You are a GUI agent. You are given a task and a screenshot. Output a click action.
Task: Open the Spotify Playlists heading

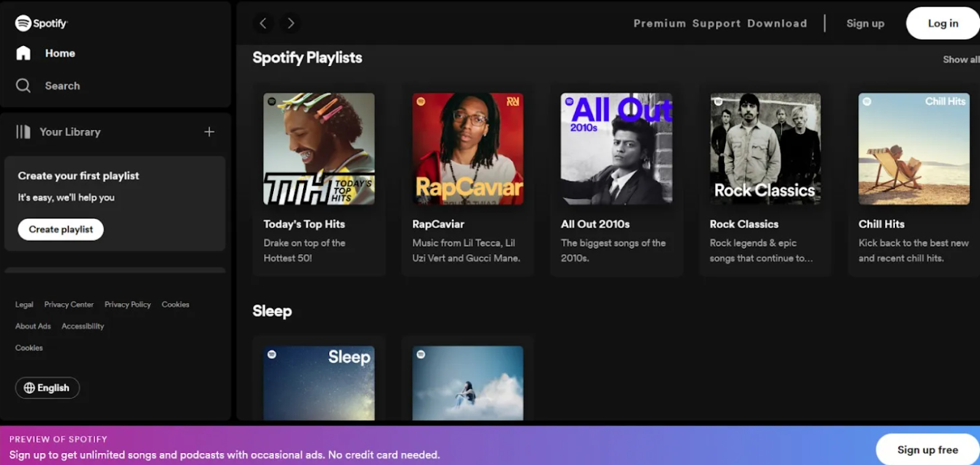(x=307, y=58)
